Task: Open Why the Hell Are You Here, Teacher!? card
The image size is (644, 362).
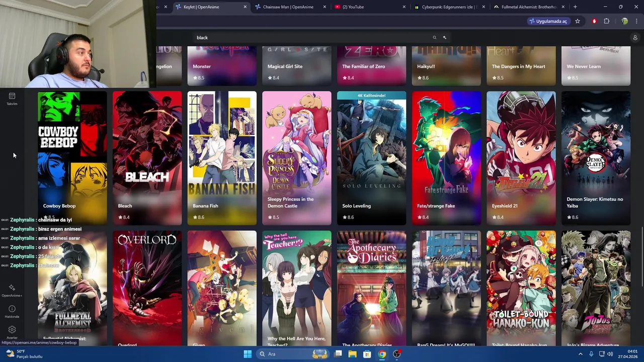Action: pyautogui.click(x=297, y=289)
